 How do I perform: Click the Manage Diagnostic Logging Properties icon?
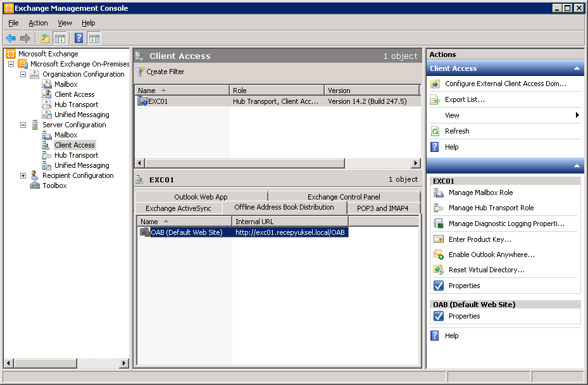(x=439, y=224)
